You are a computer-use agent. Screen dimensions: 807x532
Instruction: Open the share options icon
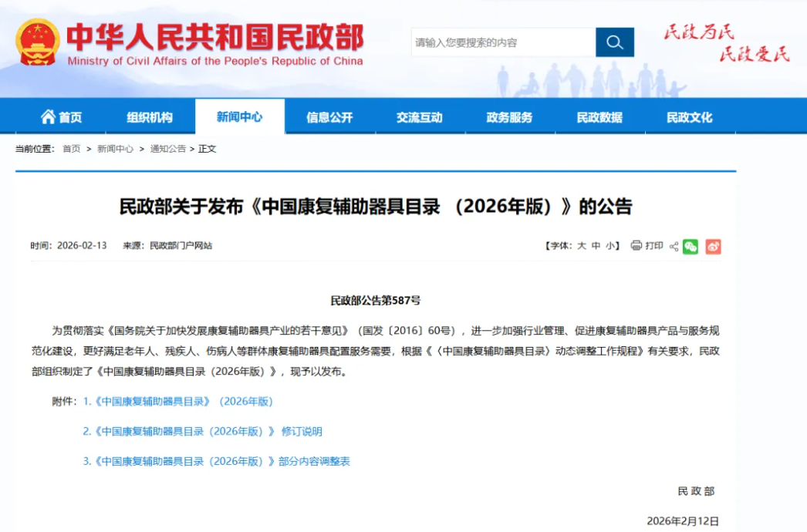click(x=673, y=246)
